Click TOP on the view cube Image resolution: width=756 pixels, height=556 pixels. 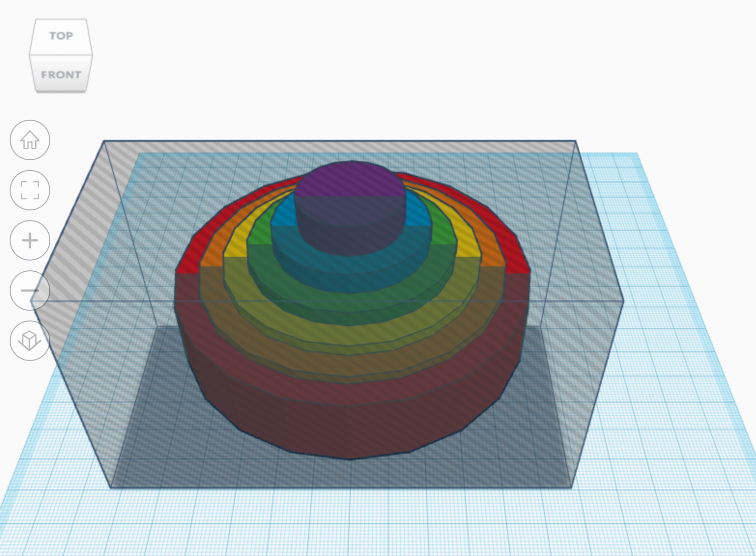coord(60,35)
